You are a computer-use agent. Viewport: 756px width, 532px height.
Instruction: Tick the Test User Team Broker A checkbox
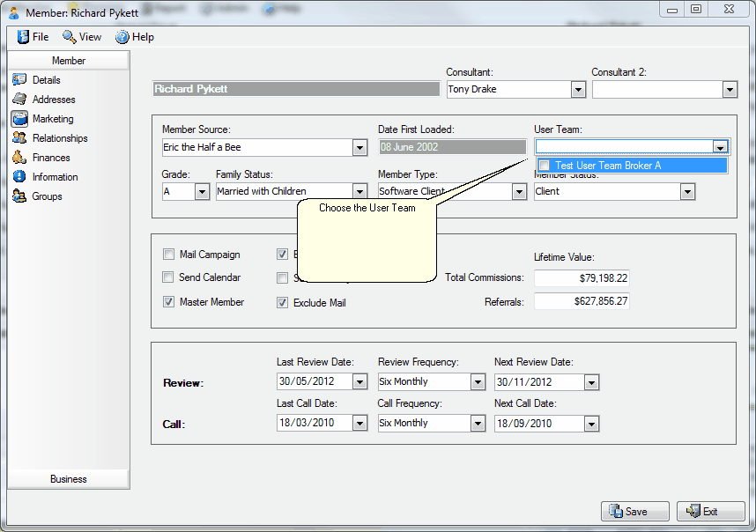545,166
